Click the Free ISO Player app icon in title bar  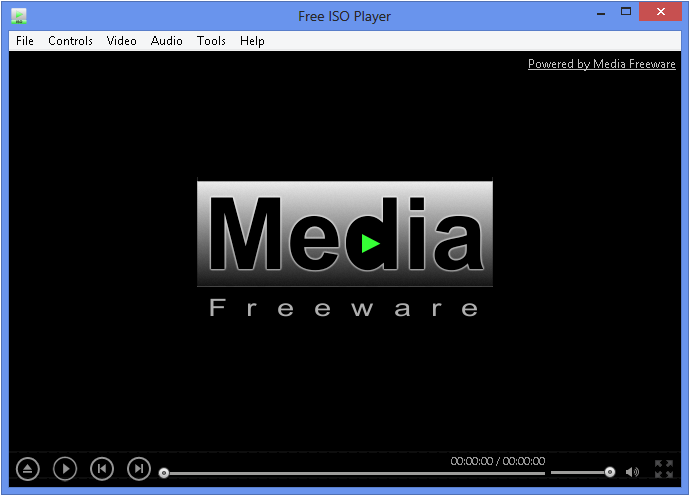tap(19, 16)
